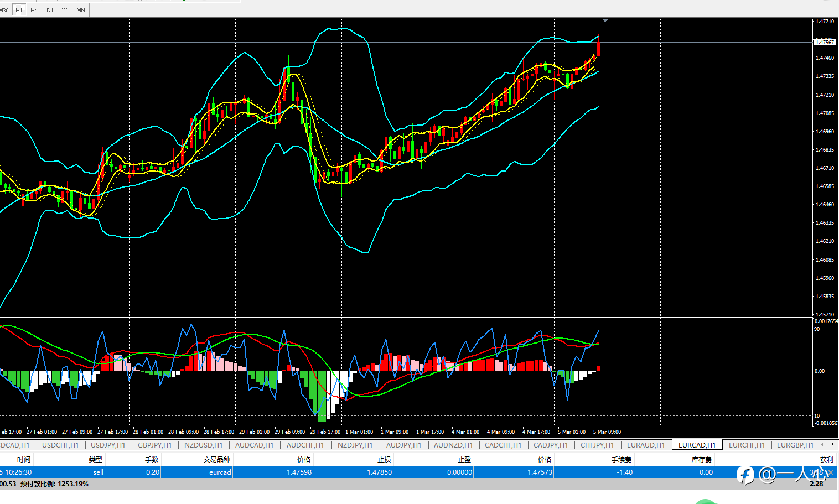Click the 止损 stop loss column header
The image size is (839, 504).
pos(384,459)
